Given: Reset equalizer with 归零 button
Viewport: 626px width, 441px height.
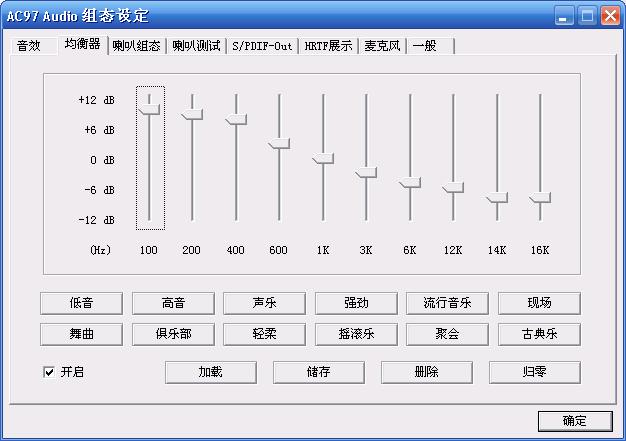Looking at the screenshot, I should pos(535,372).
